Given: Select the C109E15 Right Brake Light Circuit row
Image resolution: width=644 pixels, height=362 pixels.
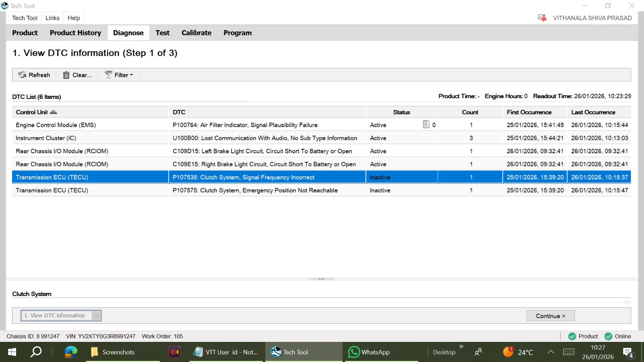Looking at the screenshot, I should click(321, 164).
